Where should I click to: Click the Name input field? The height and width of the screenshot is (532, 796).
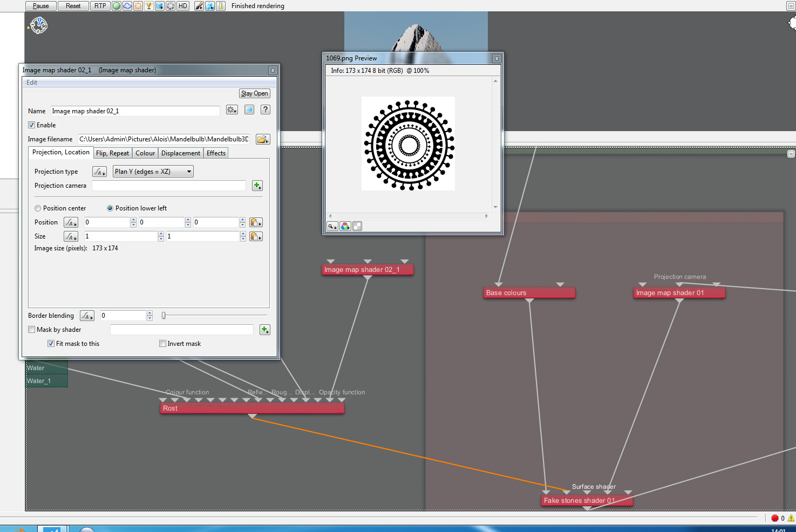click(x=135, y=111)
